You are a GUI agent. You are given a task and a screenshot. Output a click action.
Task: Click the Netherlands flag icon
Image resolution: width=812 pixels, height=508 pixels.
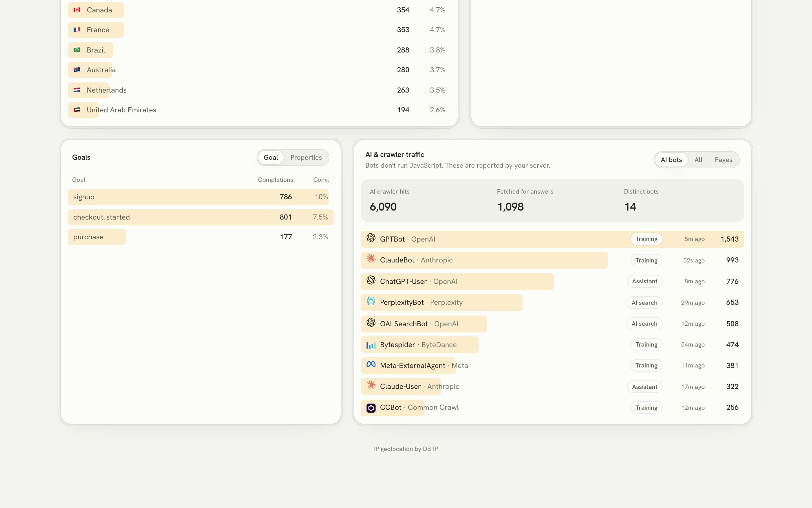pyautogui.click(x=77, y=90)
